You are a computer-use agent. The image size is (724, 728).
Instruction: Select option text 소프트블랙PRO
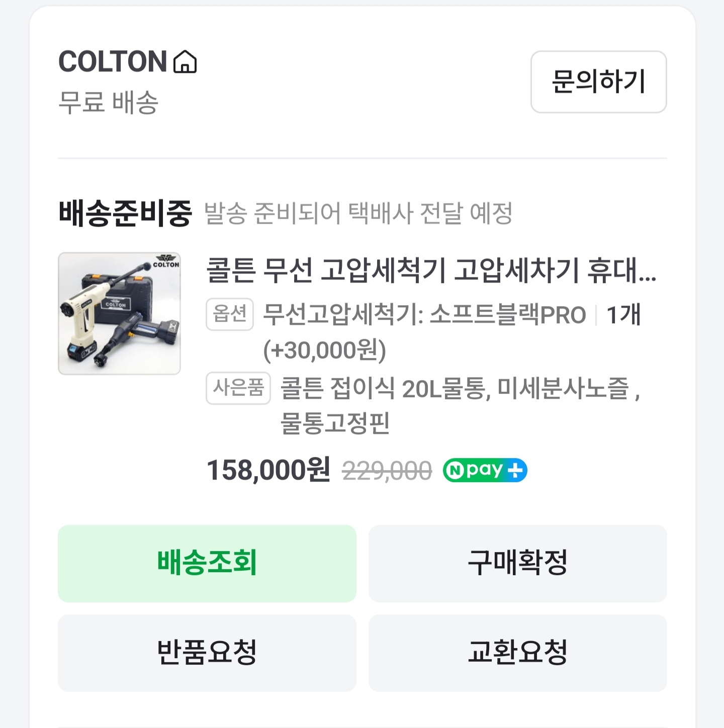(508, 315)
